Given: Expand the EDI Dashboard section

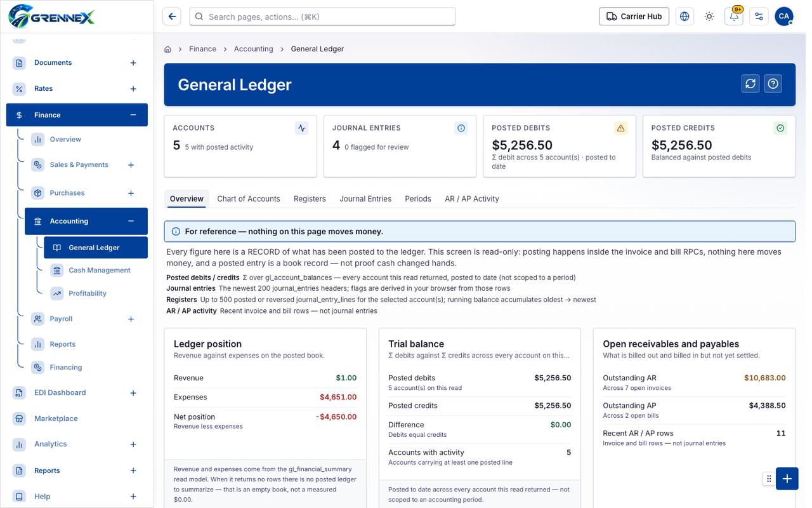Looking at the screenshot, I should (133, 393).
